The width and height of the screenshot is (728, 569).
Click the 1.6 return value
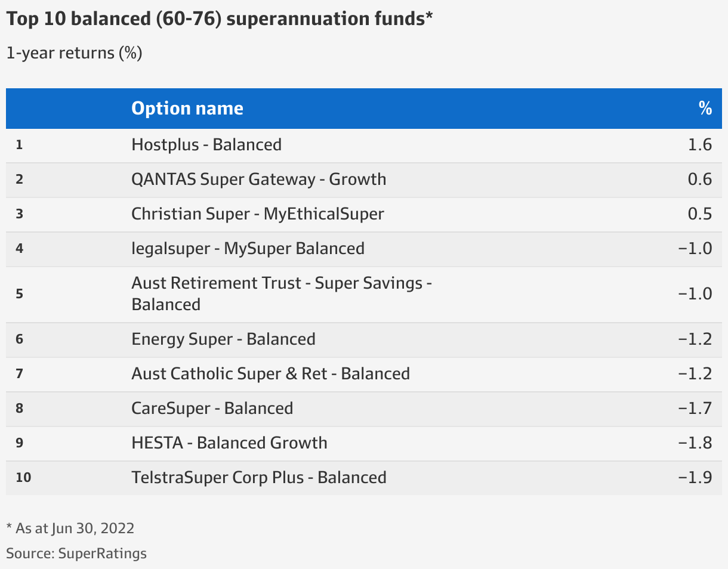click(699, 145)
